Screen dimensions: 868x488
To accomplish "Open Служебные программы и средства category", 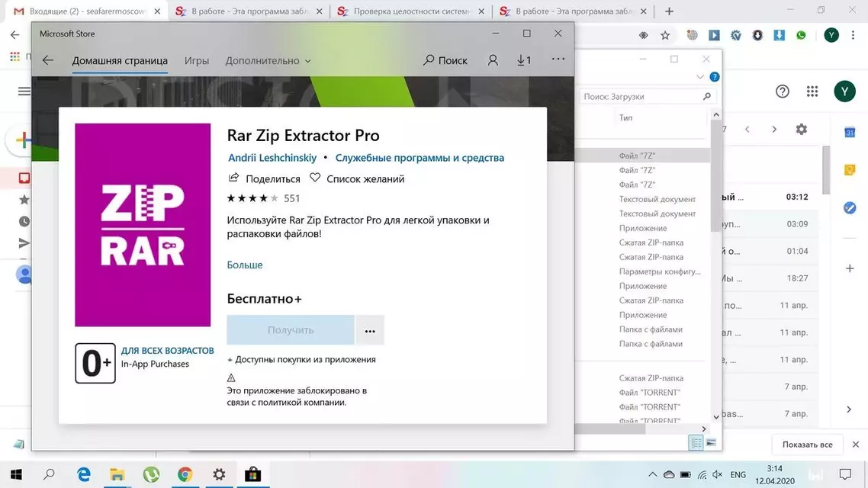I will pyautogui.click(x=420, y=158).
